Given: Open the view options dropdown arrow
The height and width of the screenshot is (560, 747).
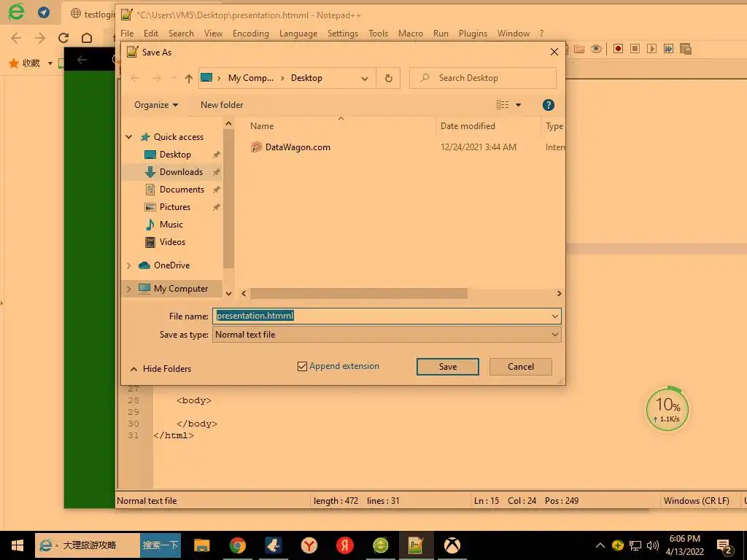Looking at the screenshot, I should pos(519,105).
